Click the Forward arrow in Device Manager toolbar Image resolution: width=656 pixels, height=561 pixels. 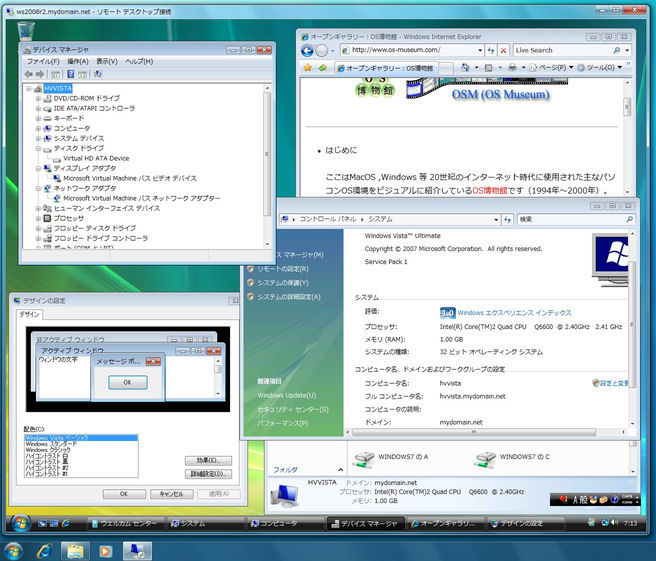40,74
